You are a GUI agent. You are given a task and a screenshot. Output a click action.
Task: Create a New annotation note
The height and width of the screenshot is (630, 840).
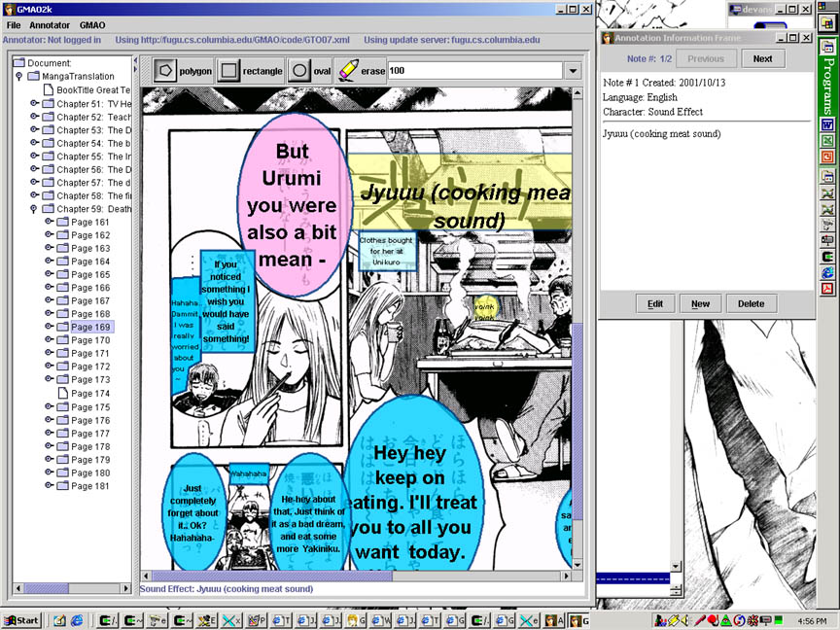click(x=700, y=303)
